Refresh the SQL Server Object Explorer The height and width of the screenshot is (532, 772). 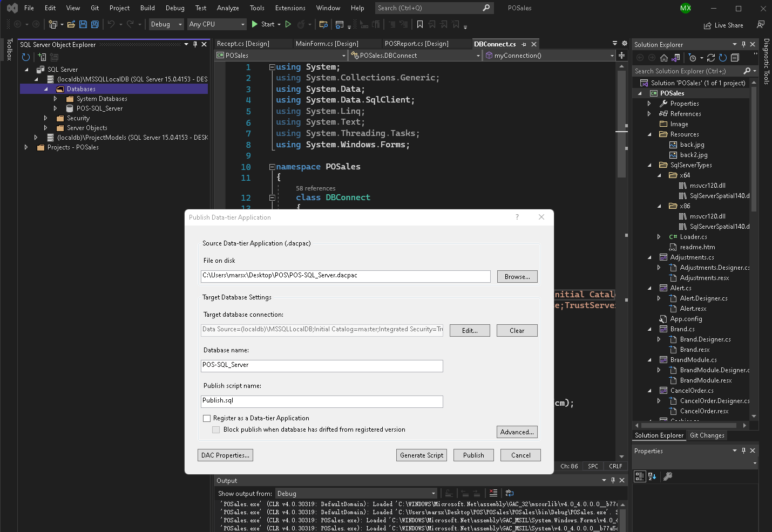click(25, 57)
